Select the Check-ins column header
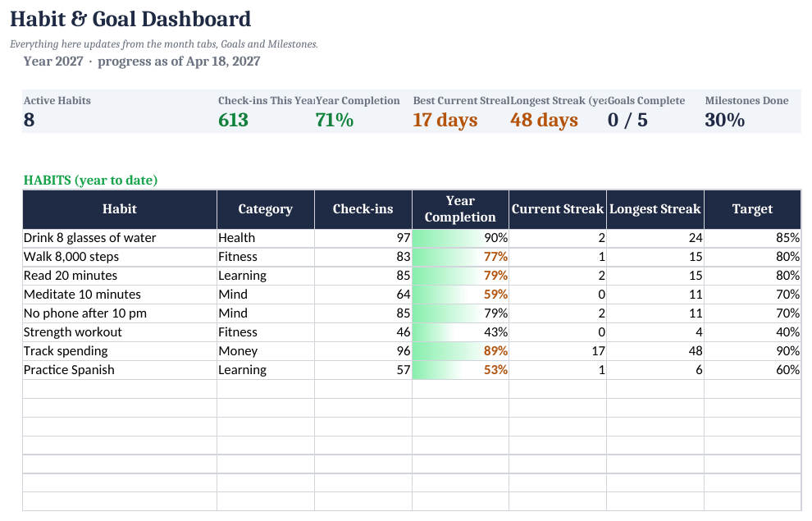 tap(363, 209)
